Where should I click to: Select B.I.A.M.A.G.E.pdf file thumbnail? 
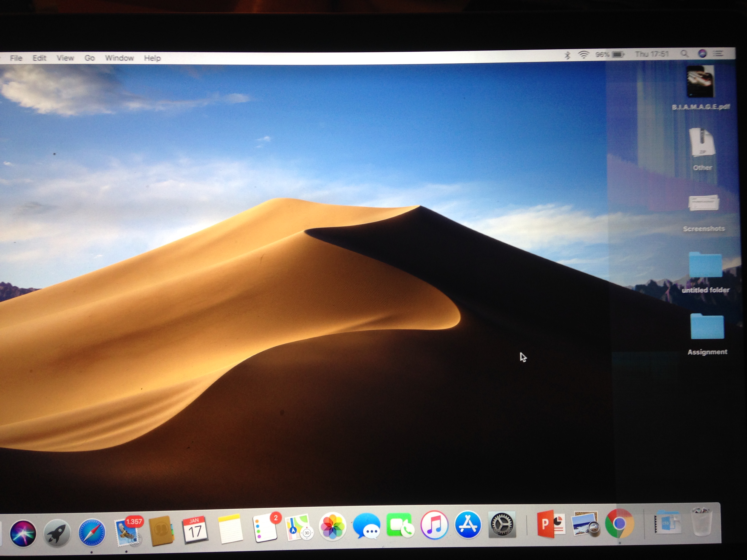(x=700, y=82)
